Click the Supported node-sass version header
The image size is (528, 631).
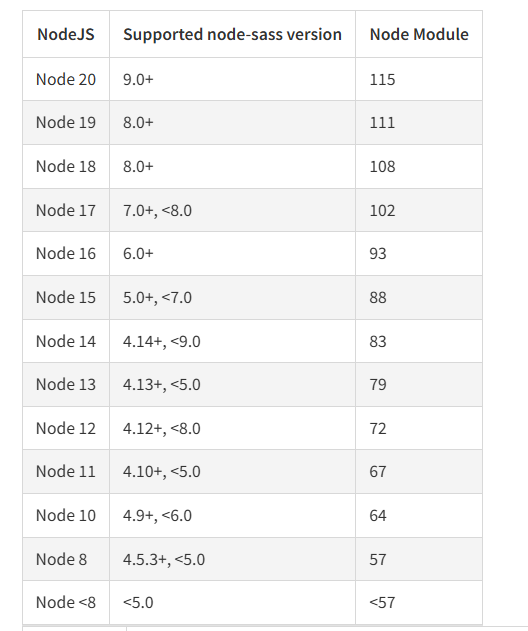pyautogui.click(x=232, y=34)
